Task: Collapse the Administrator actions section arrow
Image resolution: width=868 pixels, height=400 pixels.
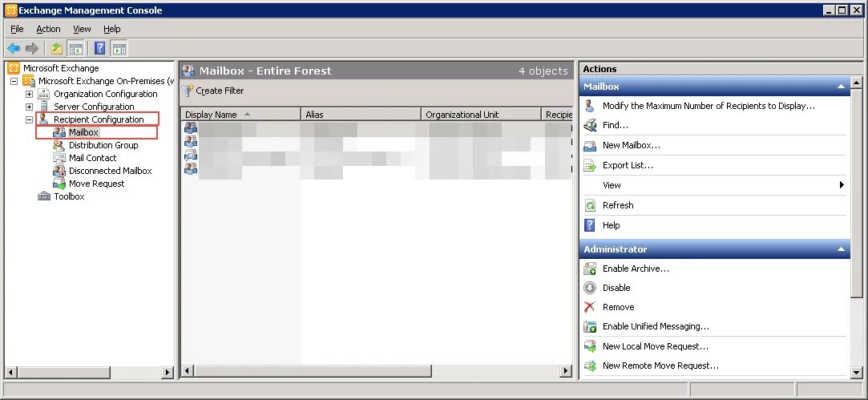Action: [x=841, y=249]
